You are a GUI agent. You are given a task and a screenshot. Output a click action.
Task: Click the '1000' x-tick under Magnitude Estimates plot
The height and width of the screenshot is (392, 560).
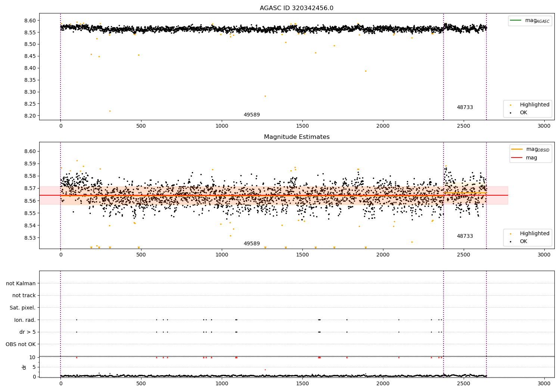point(222,255)
